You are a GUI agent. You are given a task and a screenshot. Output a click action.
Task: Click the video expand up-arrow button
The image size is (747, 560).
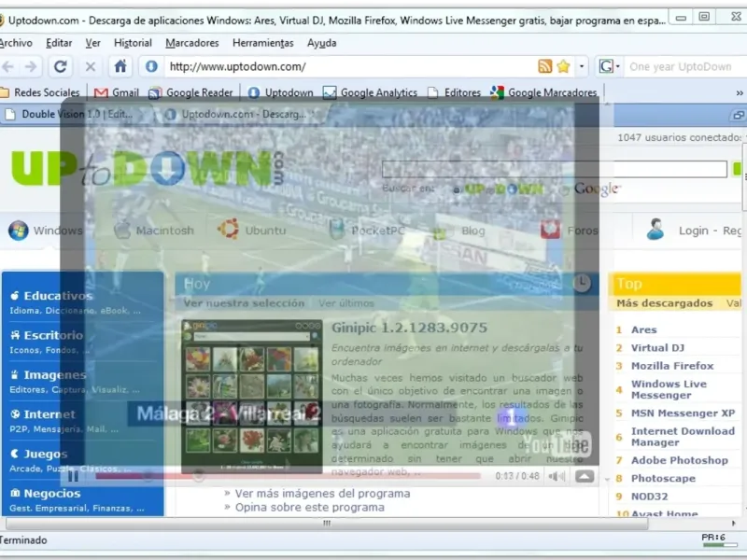point(585,476)
